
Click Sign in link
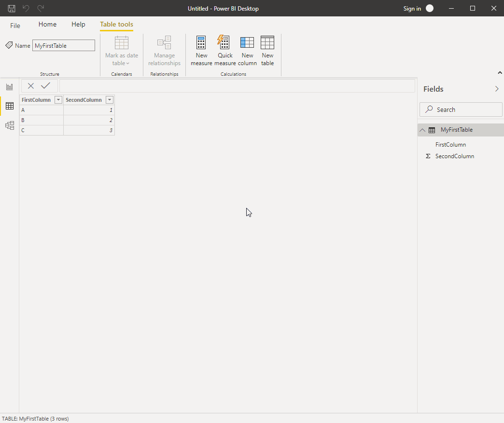pos(412,9)
